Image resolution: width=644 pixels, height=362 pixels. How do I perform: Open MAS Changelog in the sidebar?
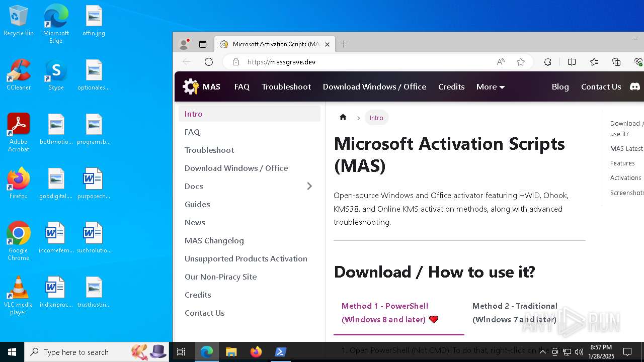[x=250, y=240]
